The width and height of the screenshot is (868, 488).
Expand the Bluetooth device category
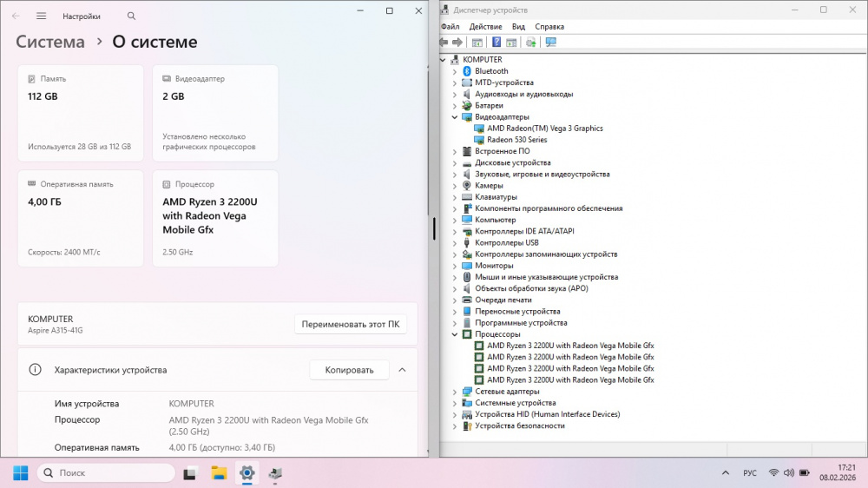point(454,71)
